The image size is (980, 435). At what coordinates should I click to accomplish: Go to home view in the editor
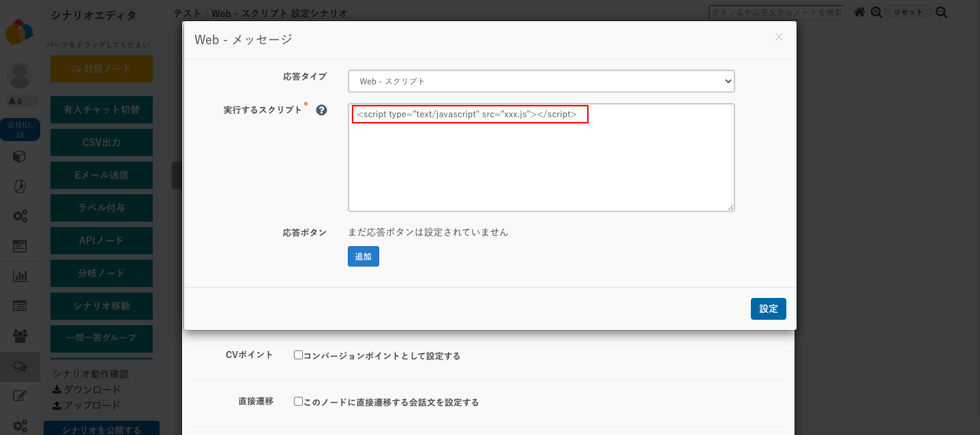coord(860,12)
